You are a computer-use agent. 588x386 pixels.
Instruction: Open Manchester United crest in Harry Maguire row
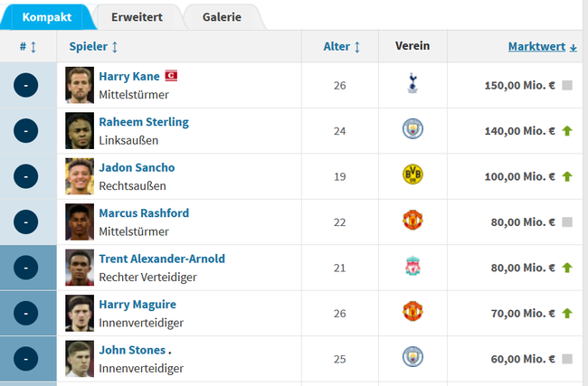pyautogui.click(x=413, y=311)
